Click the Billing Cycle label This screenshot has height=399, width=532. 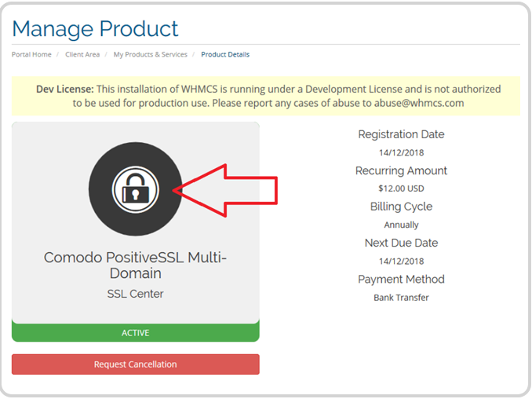pos(401,207)
